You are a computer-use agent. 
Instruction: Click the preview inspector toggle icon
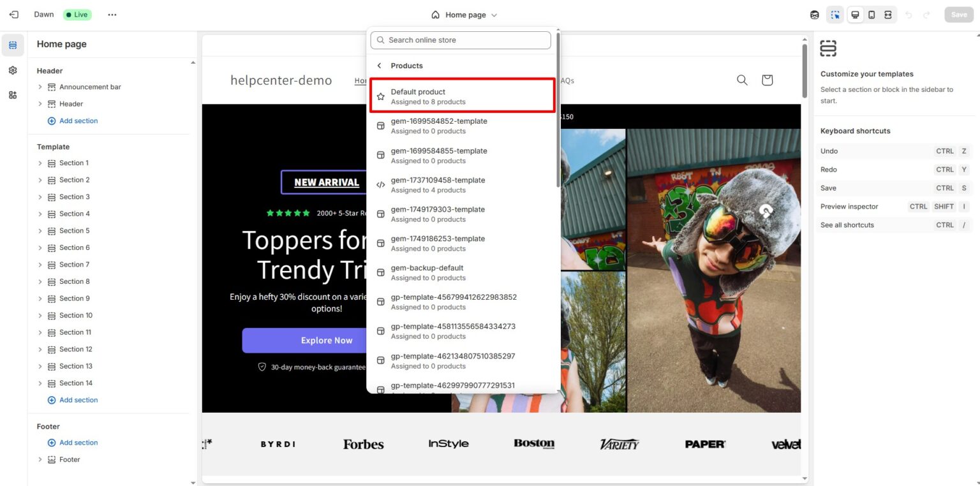click(x=835, y=15)
